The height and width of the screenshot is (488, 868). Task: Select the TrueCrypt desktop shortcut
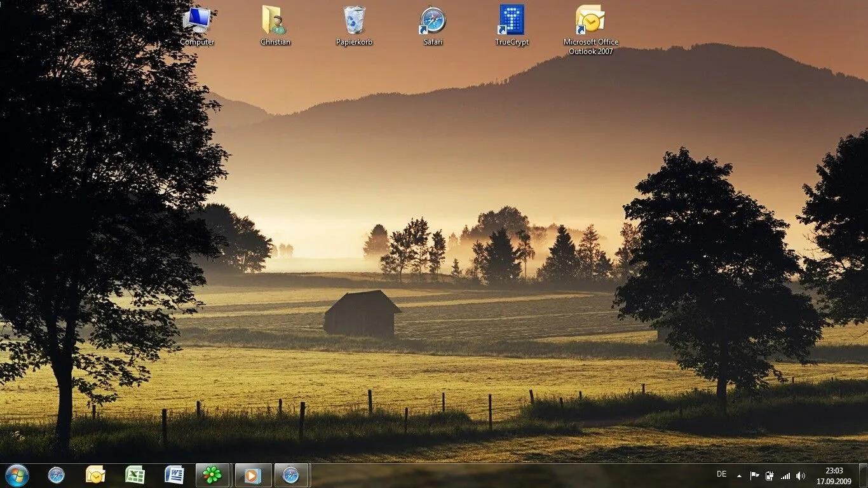tap(512, 22)
